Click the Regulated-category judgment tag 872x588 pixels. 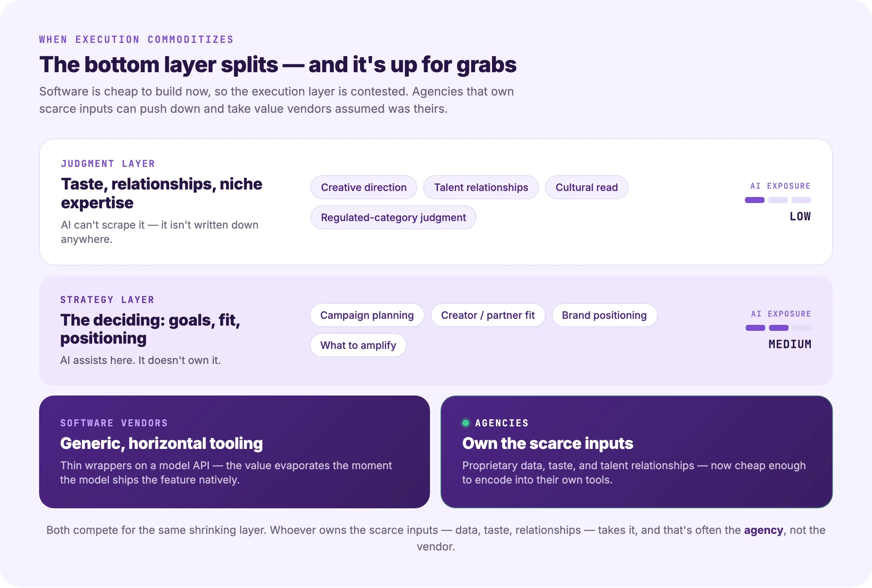pos(393,217)
